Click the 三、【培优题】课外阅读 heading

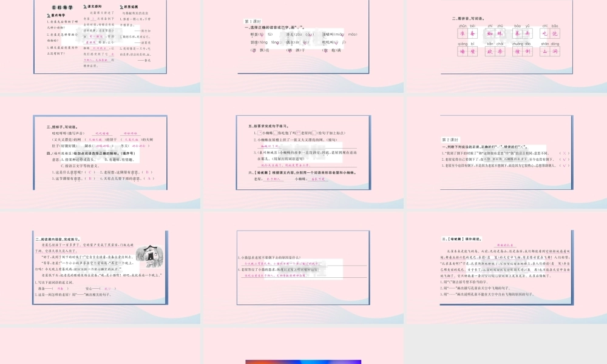[462, 239]
